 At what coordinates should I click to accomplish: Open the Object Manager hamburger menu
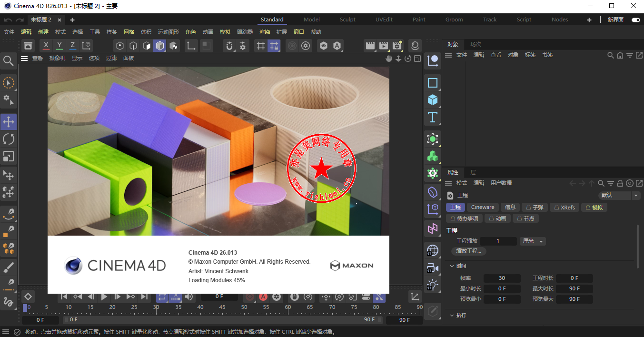click(448, 55)
